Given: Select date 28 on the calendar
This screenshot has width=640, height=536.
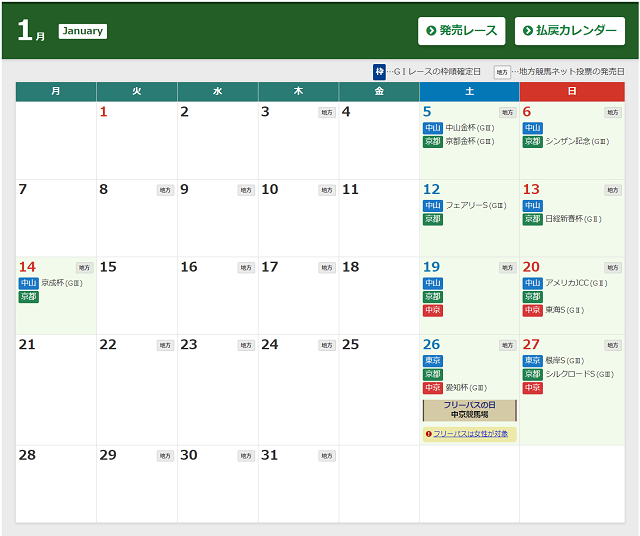Looking at the screenshot, I should tap(27, 455).
